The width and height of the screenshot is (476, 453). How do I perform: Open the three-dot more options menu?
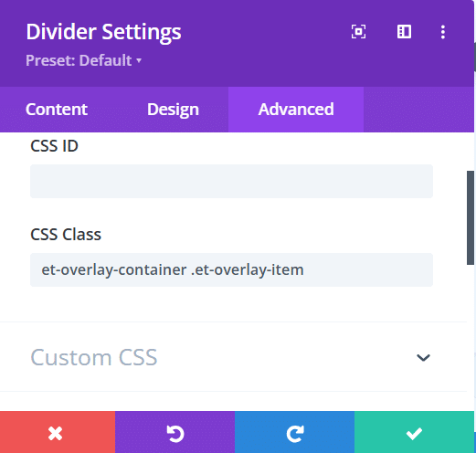443,32
